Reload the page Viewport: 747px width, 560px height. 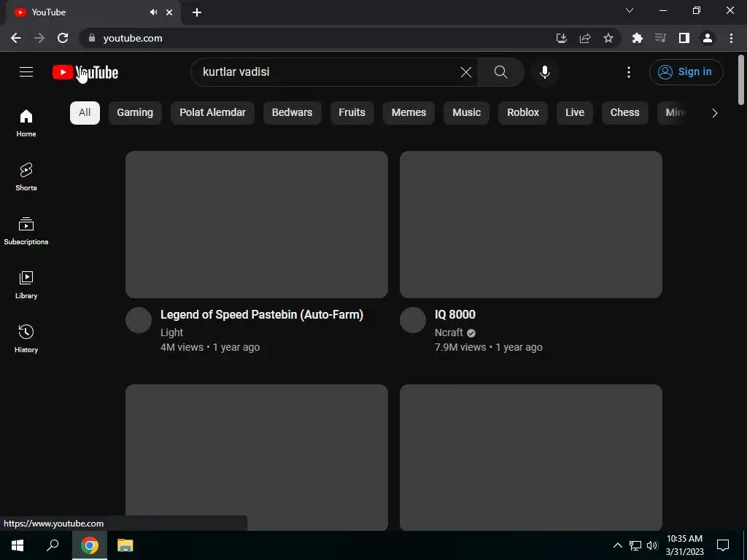pos(63,38)
